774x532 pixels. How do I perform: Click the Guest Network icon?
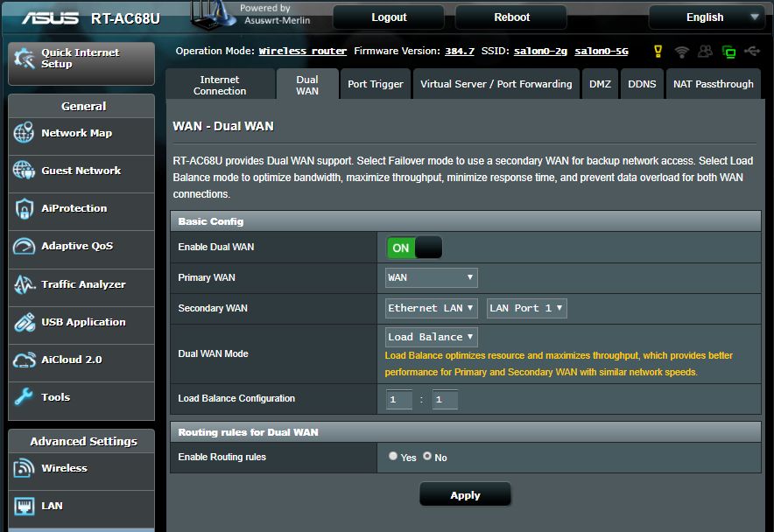[24, 171]
